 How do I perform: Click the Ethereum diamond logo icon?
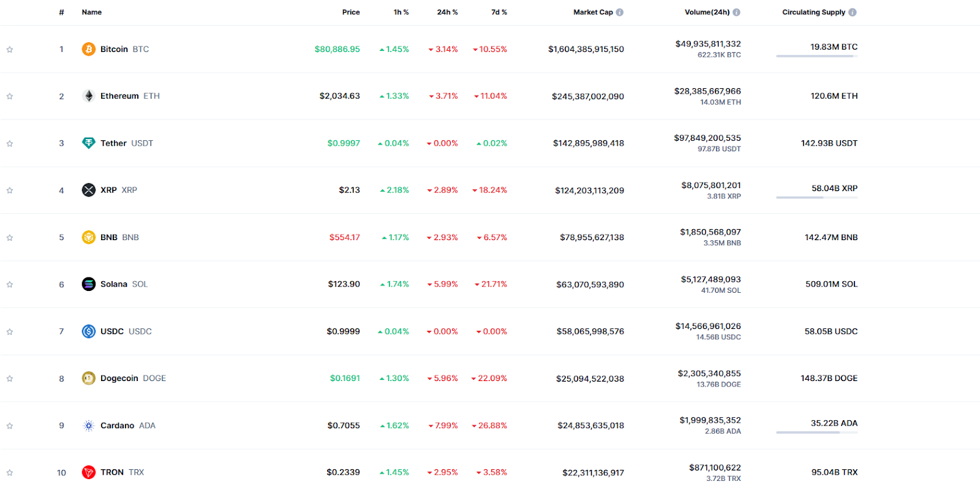(x=89, y=96)
